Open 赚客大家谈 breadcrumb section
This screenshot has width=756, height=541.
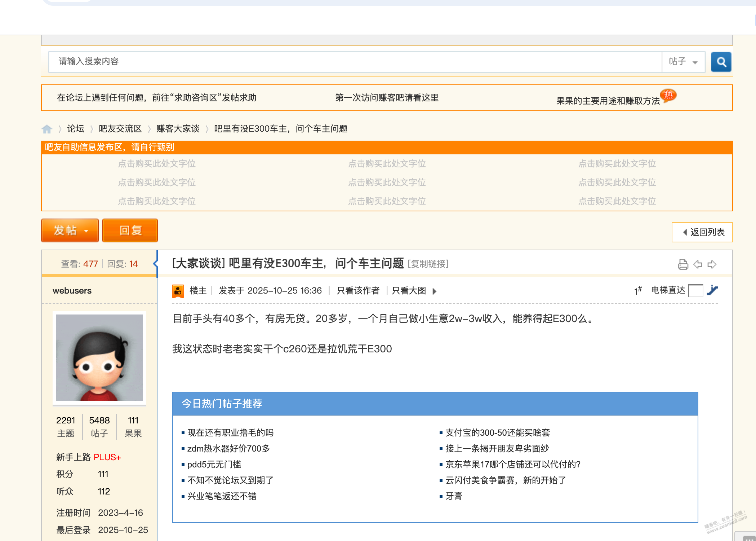tap(178, 129)
